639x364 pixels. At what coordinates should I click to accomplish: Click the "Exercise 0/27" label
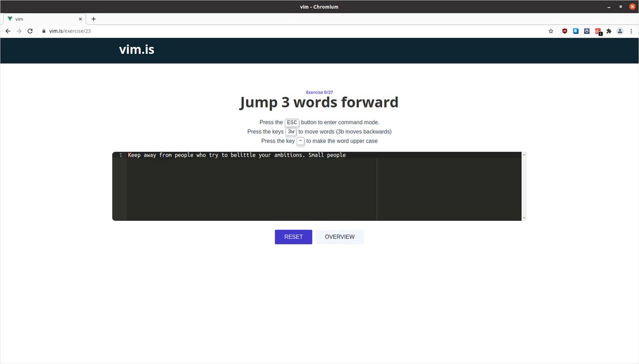(x=319, y=92)
